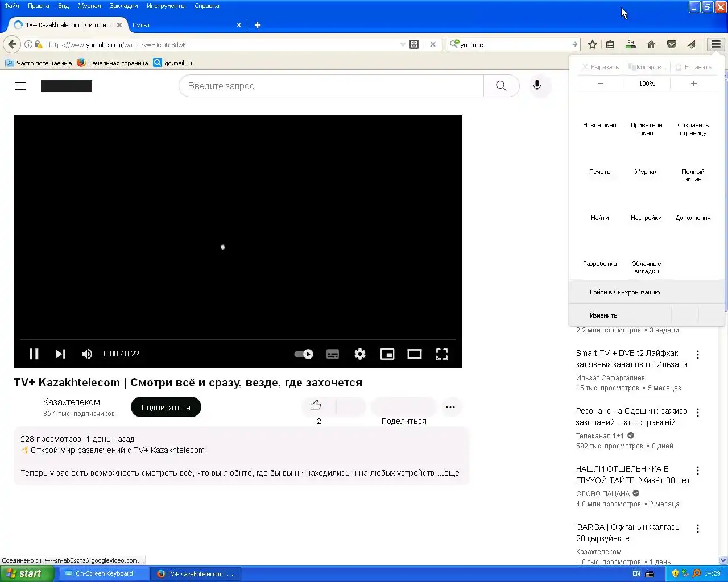Viewport: 728px width, 582px height.
Task: Toggle subtitles in the video player
Action: [333, 354]
